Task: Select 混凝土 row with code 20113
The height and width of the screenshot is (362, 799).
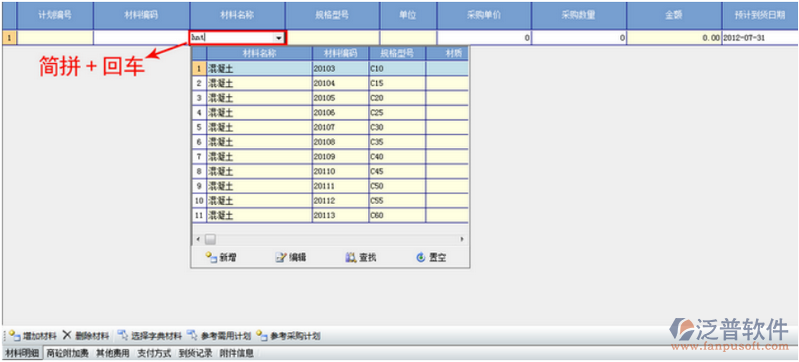Action: tap(330, 215)
